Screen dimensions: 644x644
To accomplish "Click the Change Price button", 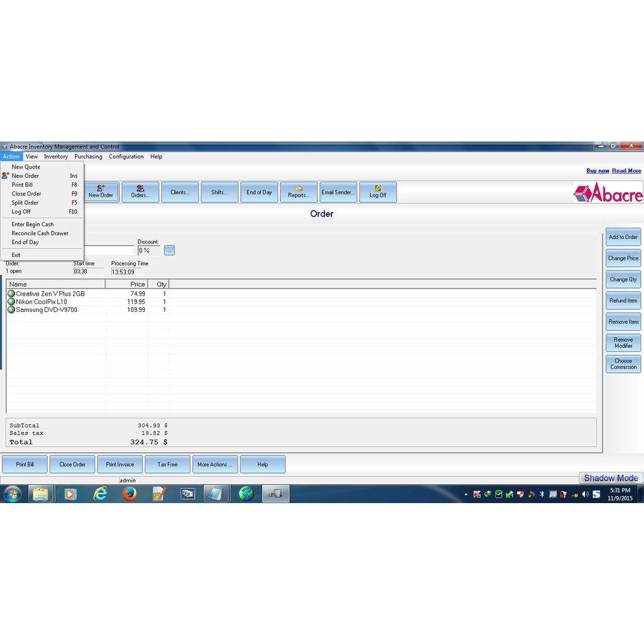I will pyautogui.click(x=623, y=258).
